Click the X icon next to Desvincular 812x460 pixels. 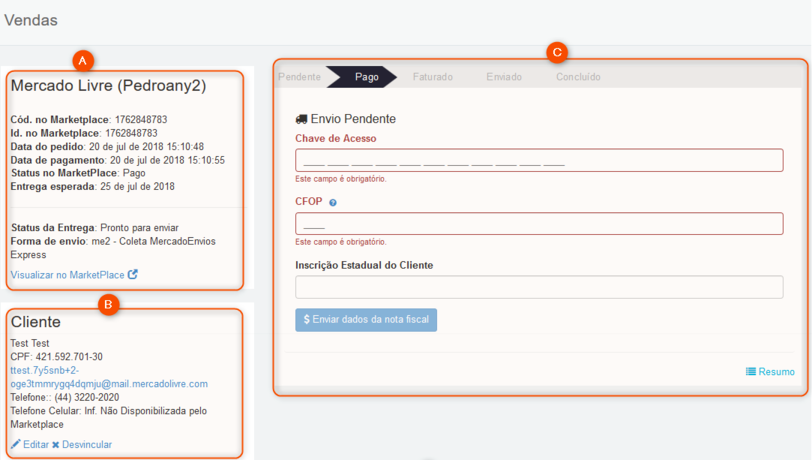(x=55, y=444)
